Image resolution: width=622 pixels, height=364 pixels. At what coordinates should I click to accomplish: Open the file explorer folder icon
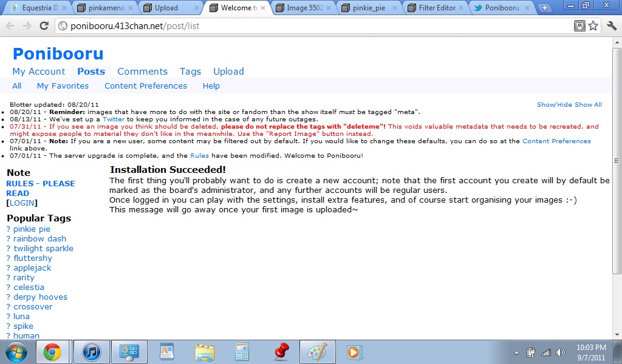click(x=205, y=352)
